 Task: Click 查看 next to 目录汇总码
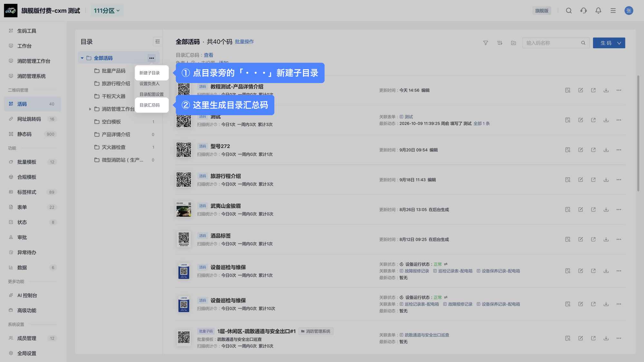coord(208,55)
